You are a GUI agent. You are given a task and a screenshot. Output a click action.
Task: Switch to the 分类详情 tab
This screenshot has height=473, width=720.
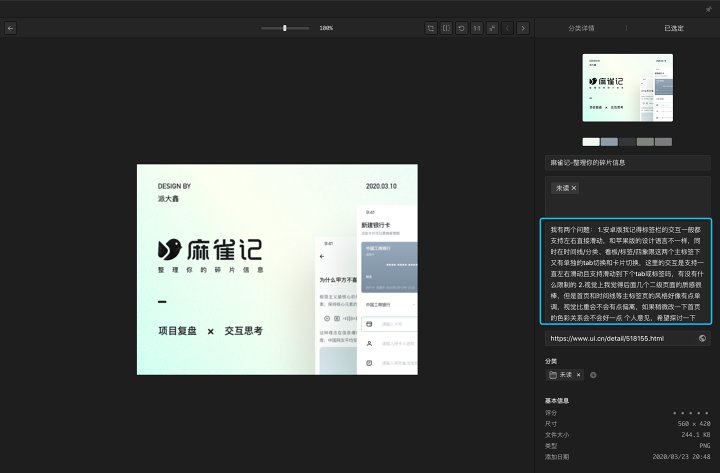[x=581, y=28]
